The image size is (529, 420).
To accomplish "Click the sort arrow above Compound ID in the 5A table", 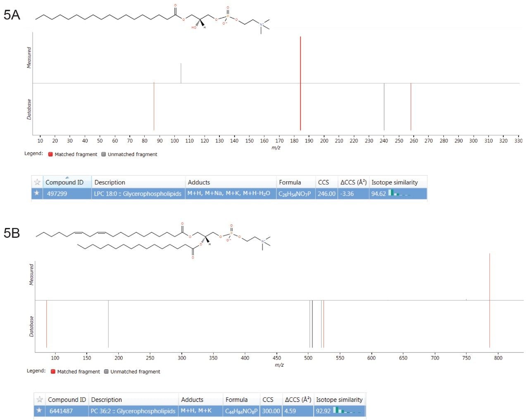I will 67,178.
